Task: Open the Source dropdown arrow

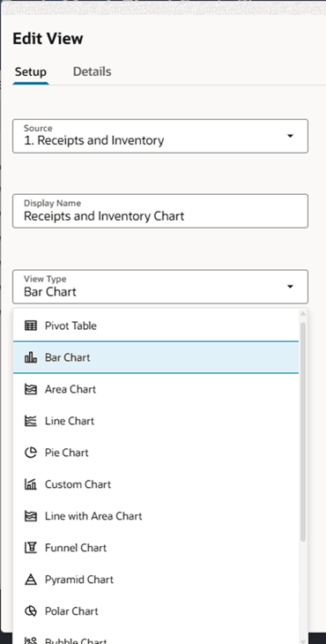Action: tap(290, 136)
